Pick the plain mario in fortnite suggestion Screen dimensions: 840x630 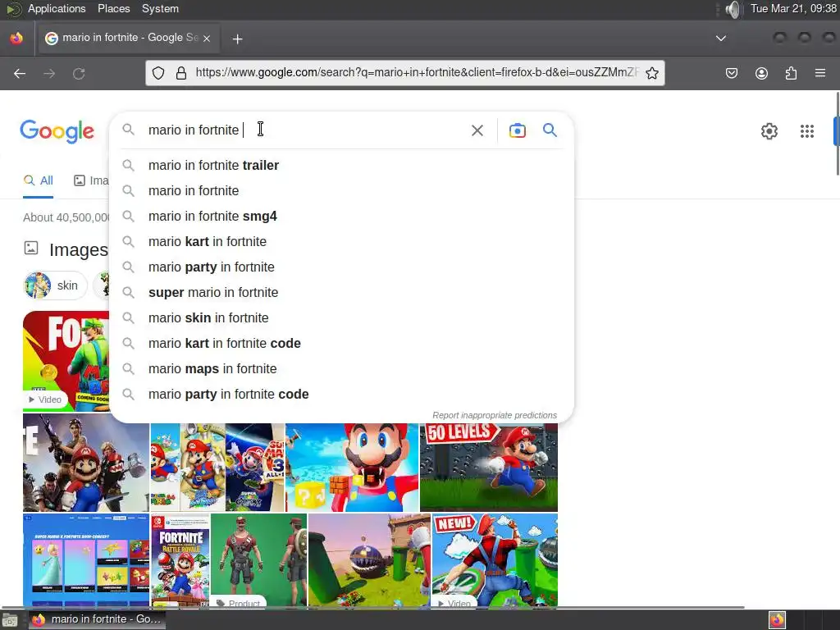(342, 190)
